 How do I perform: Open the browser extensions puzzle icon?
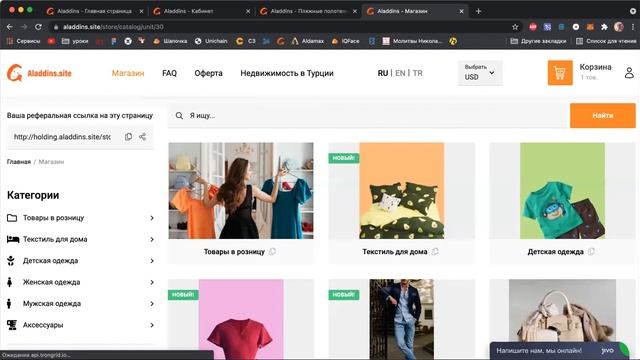[604, 27]
